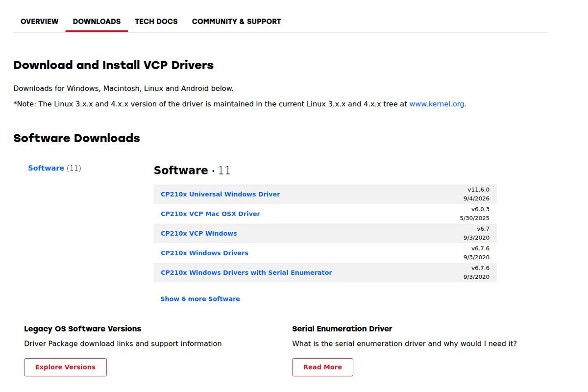Click the v6.0.3 version text
This screenshot has width=588, height=392.
click(x=480, y=209)
